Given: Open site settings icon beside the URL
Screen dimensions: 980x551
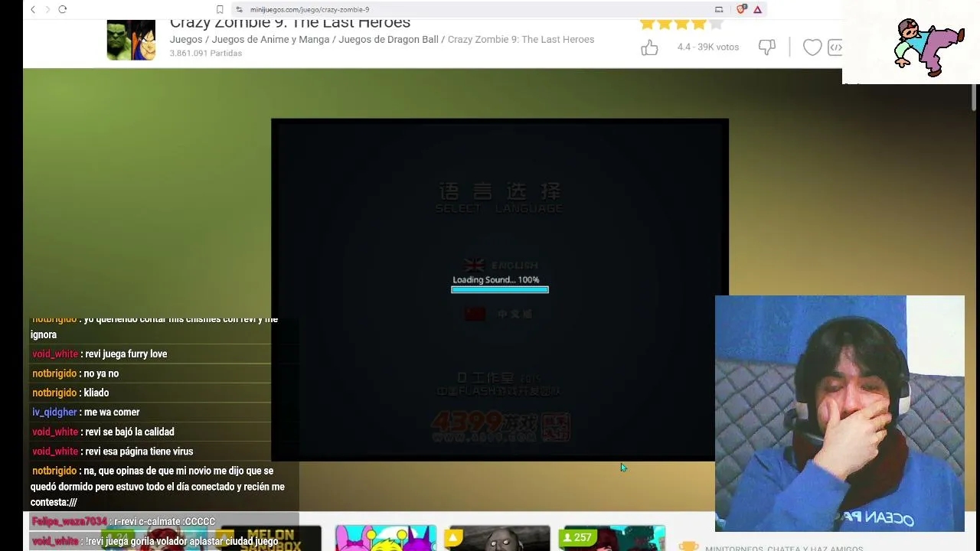Looking at the screenshot, I should pos(240,9).
